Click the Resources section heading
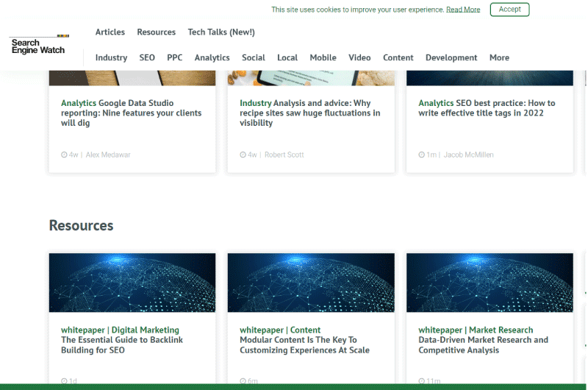This screenshot has width=588, height=390. (81, 226)
